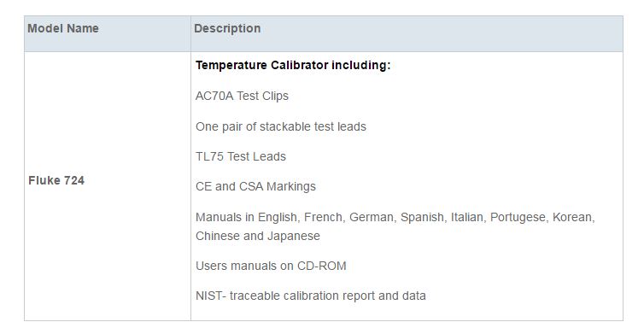The width and height of the screenshot is (644, 328).
Task: Click the word German in manual languages
Action: click(x=372, y=217)
